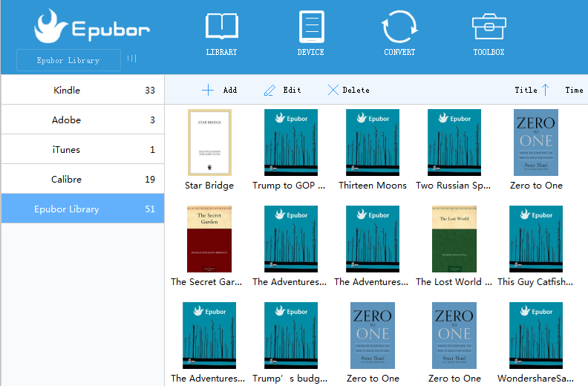
Task: Select The Secret Garden book cover
Action: click(x=209, y=239)
